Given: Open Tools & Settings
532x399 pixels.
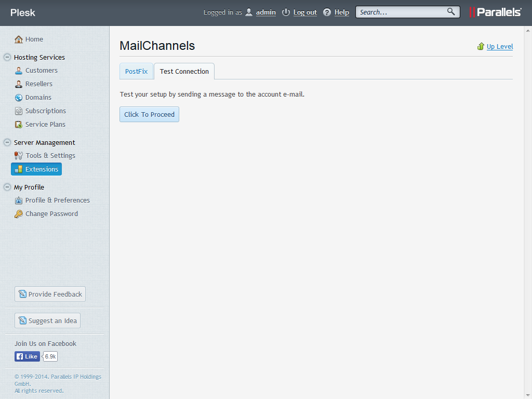Looking at the screenshot, I should click(50, 156).
